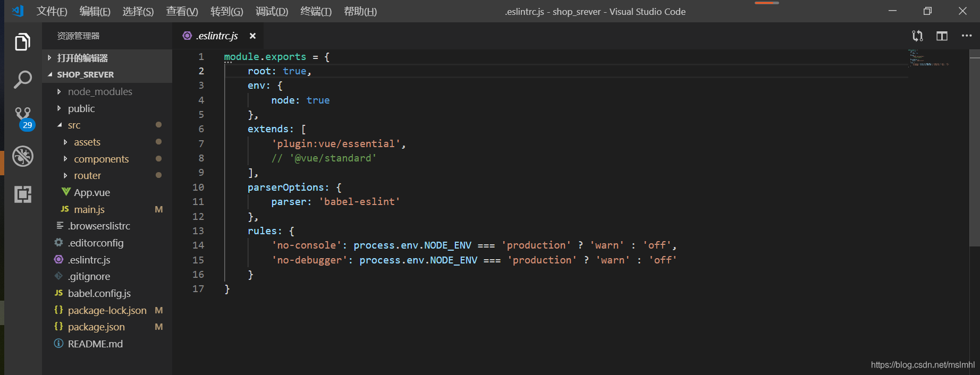
Task: Open the Explorer view in activity bar
Action: tap(22, 42)
